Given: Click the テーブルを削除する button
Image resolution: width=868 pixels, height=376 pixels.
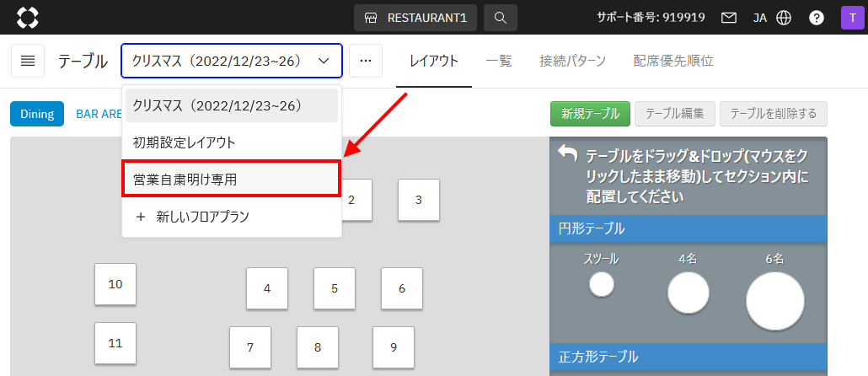Looking at the screenshot, I should 774,114.
